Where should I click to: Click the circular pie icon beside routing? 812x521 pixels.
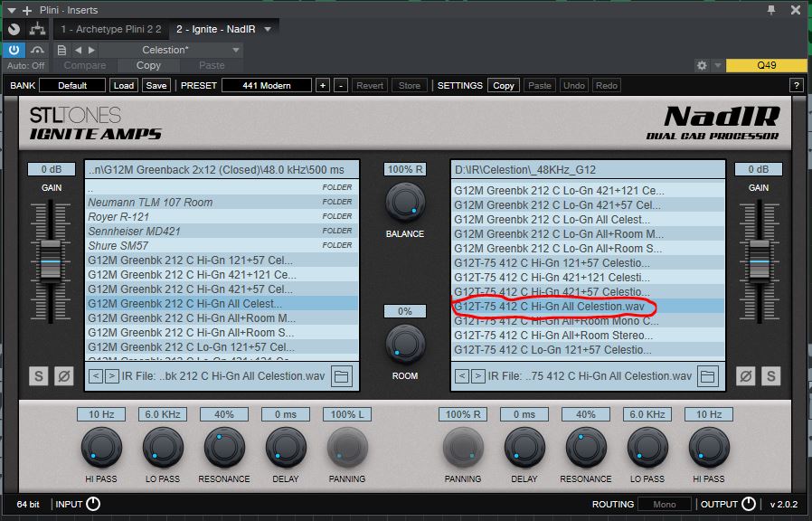tap(14, 29)
